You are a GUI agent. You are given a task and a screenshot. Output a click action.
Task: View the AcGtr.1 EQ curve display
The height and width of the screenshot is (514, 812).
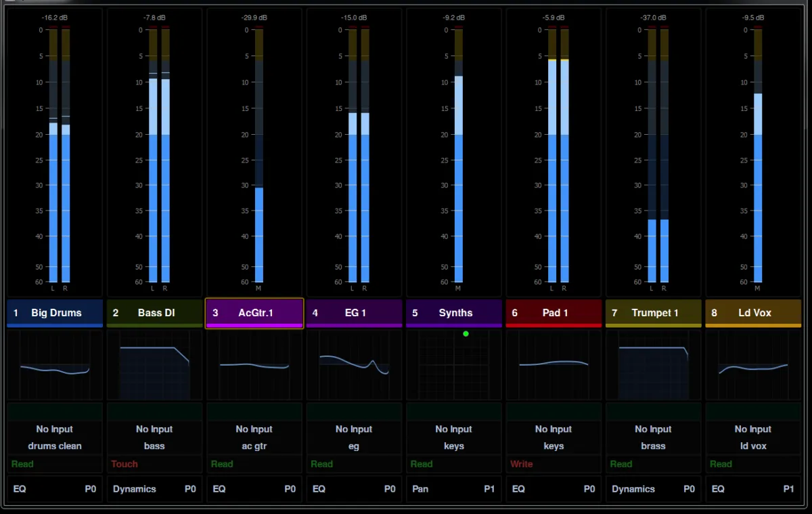pyautogui.click(x=254, y=365)
